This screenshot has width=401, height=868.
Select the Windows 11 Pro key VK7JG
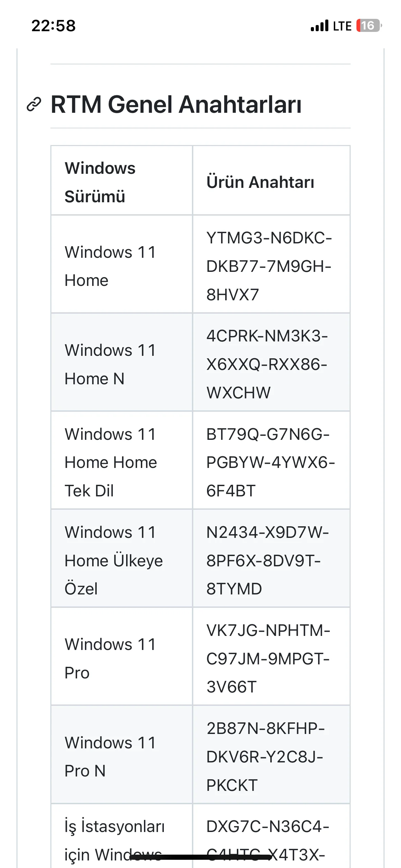coord(268,659)
